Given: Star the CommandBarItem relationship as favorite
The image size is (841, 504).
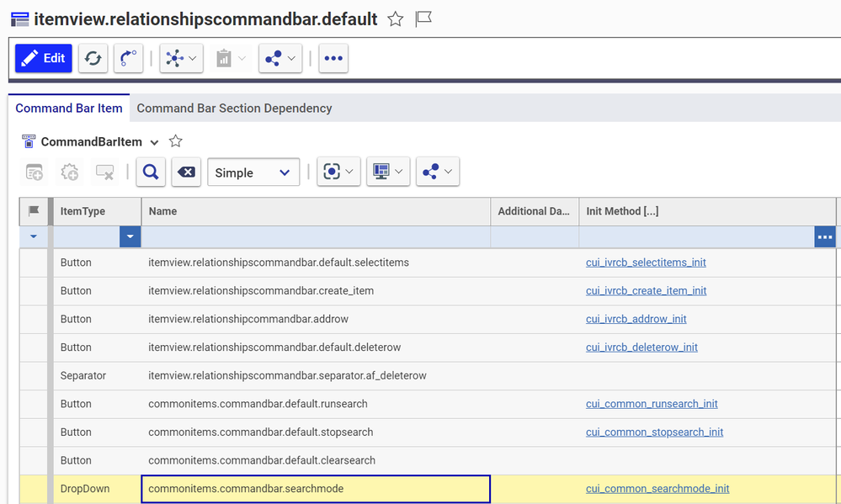Looking at the screenshot, I should (175, 141).
